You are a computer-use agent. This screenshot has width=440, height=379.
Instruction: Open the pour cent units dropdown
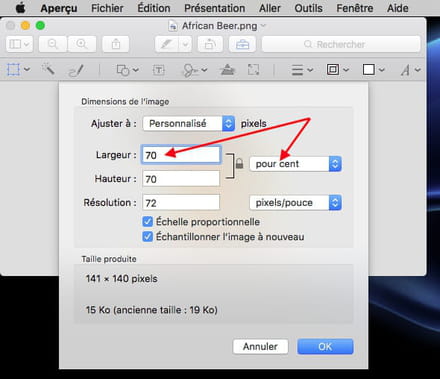click(x=295, y=164)
